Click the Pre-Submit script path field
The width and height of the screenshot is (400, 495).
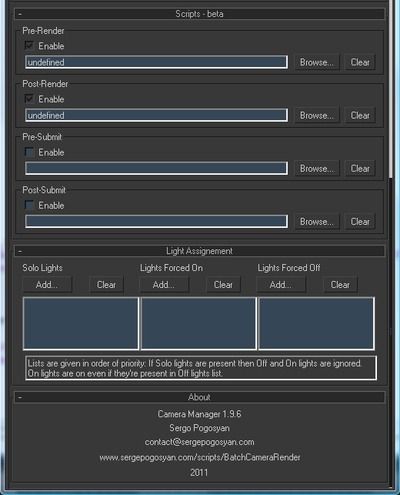click(156, 168)
